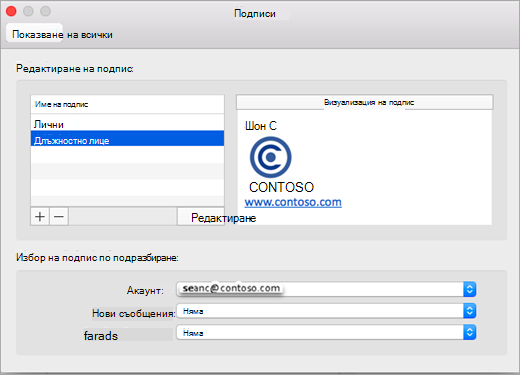The width and height of the screenshot is (520, 375).
Task: Click the Визуализация на подпис header
Action: pyautogui.click(x=364, y=102)
